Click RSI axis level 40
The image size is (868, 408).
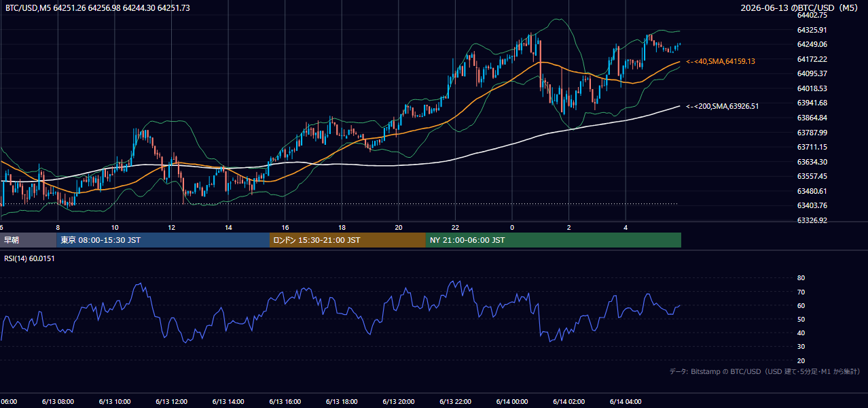pyautogui.click(x=801, y=333)
